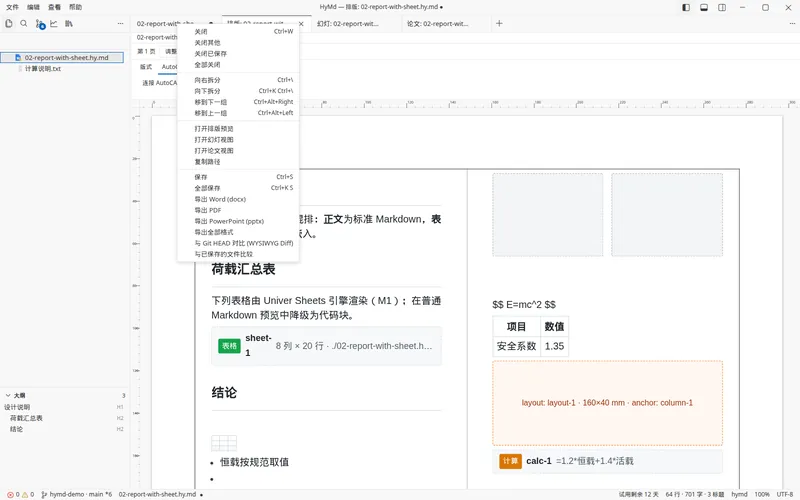Open the library books icon in sidebar

(x=68, y=23)
